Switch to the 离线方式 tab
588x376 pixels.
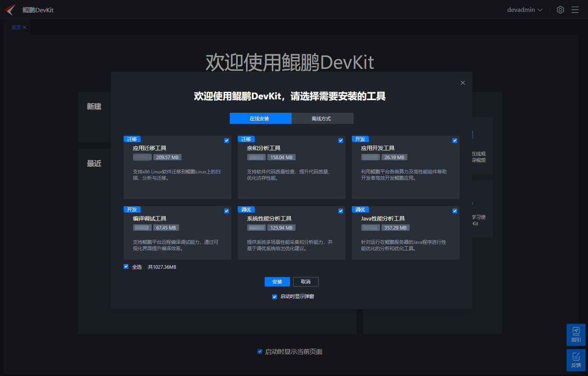(x=323, y=118)
